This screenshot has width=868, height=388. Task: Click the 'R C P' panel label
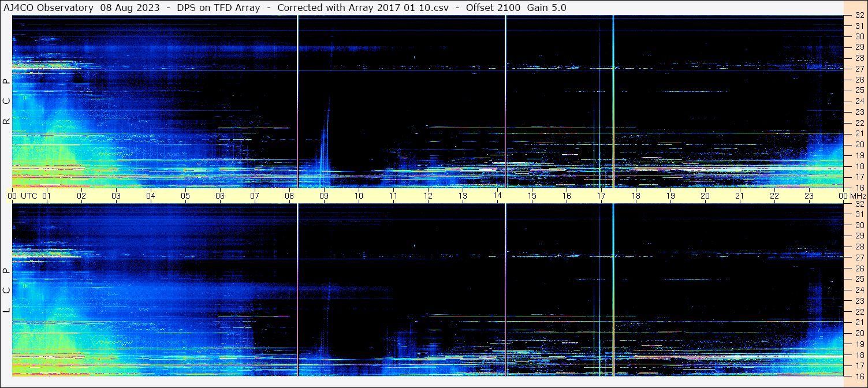pos(7,101)
